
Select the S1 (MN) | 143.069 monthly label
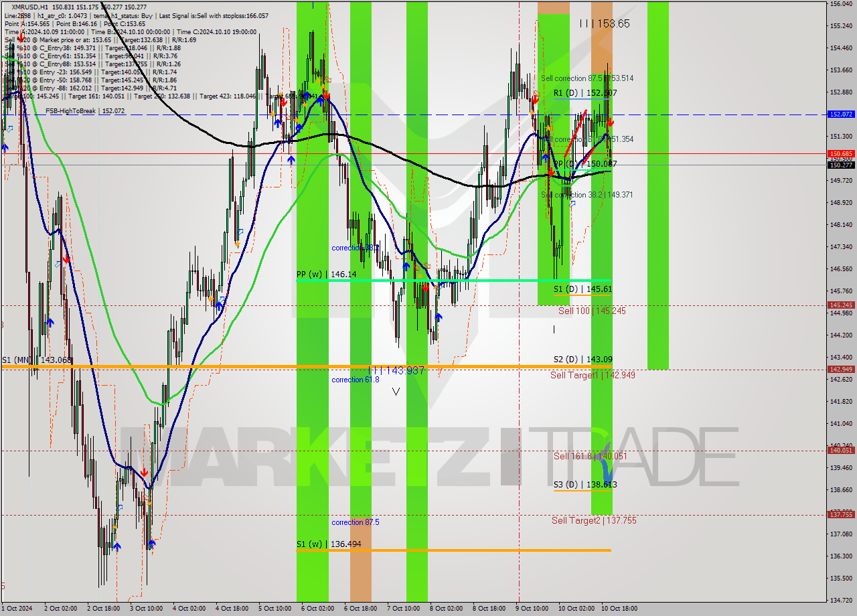tap(36, 360)
